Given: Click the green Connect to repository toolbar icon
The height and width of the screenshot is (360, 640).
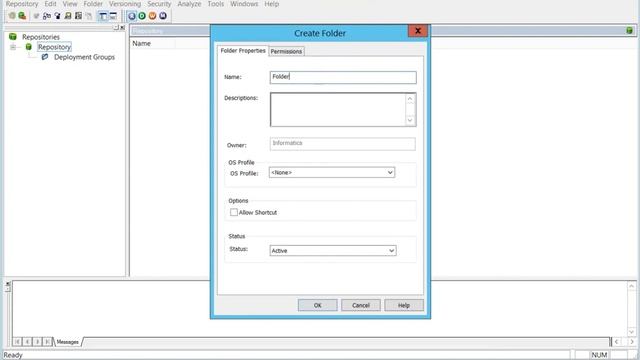Looking at the screenshot, I should point(22,16).
